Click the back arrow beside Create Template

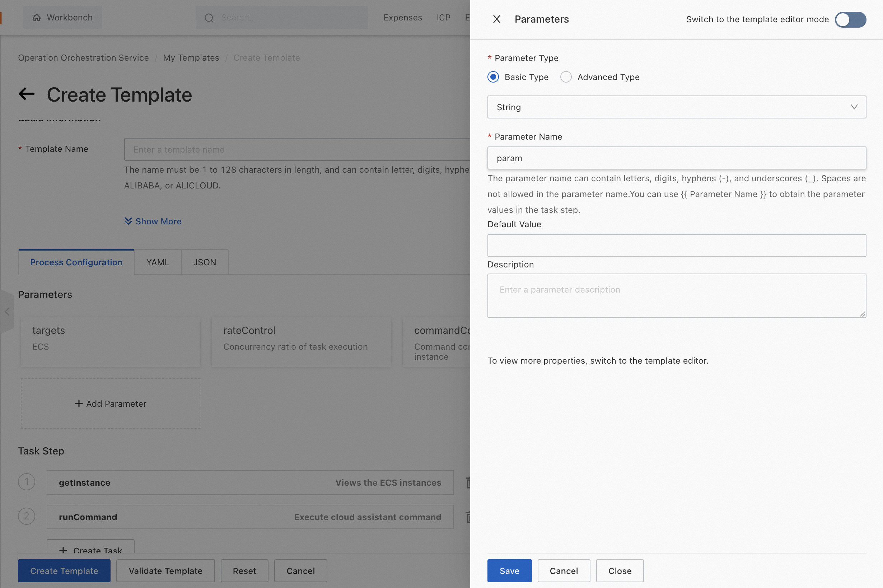pyautogui.click(x=27, y=94)
